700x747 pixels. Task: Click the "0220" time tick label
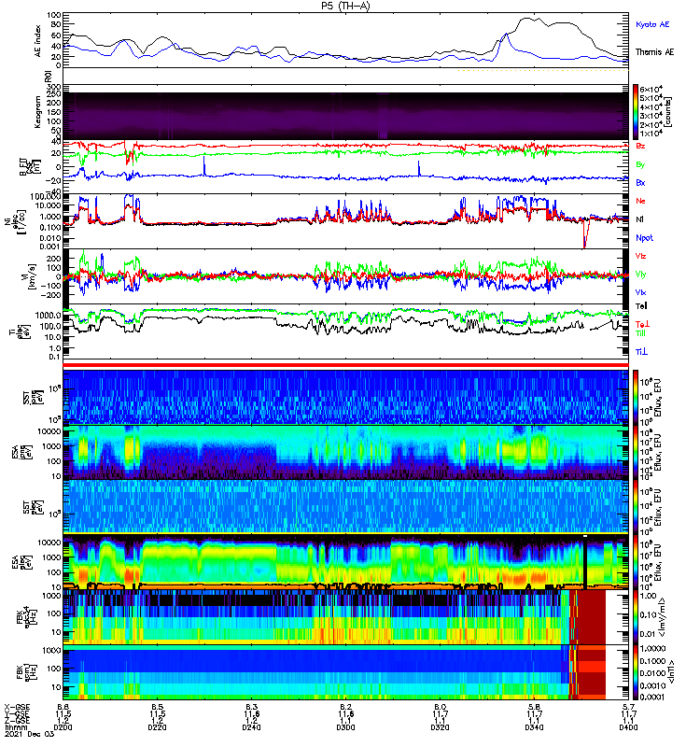[157, 727]
